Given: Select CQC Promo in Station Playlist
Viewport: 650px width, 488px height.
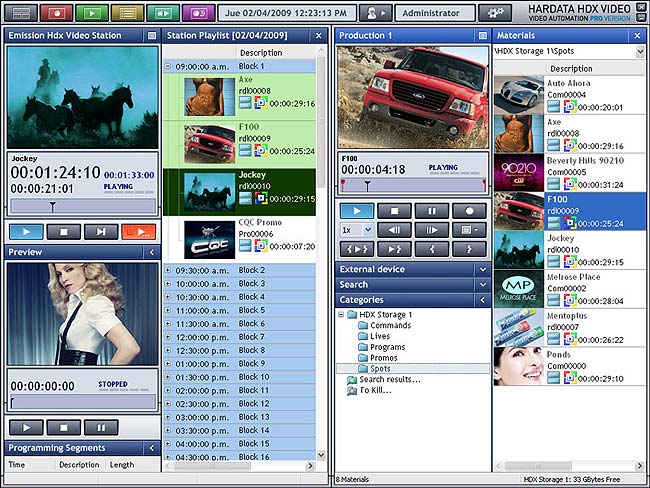Looking at the screenshot, I should pyautogui.click(x=240, y=239).
